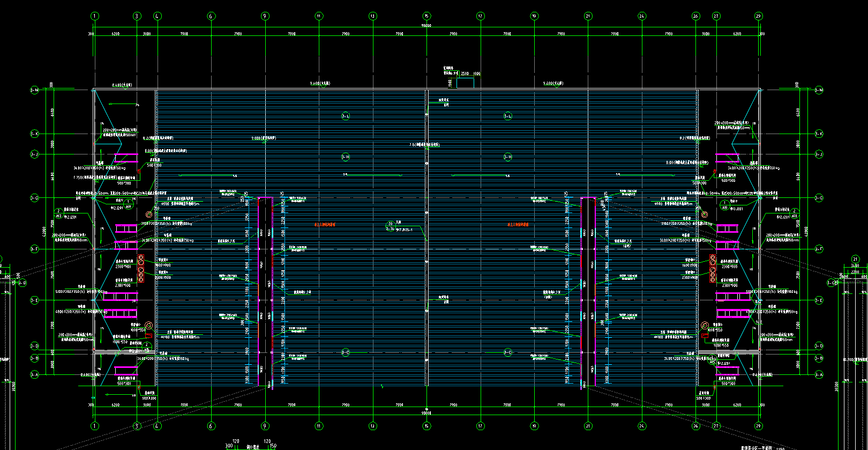Click the right 9.400 parapet elevation label
This screenshot has width=868, height=450.
553,84
